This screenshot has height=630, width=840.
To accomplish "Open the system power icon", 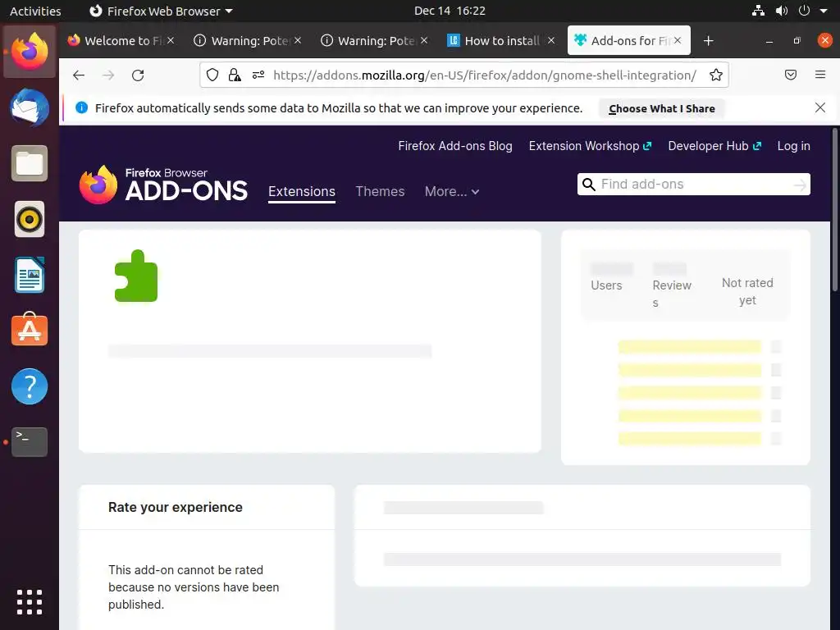I will [x=804, y=11].
